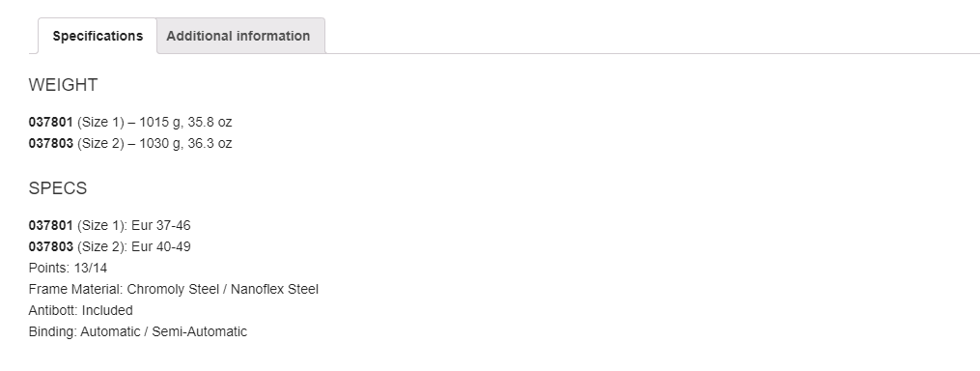The width and height of the screenshot is (980, 371).
Task: Click bold 037801 code in WEIGHT section
Action: (50, 122)
